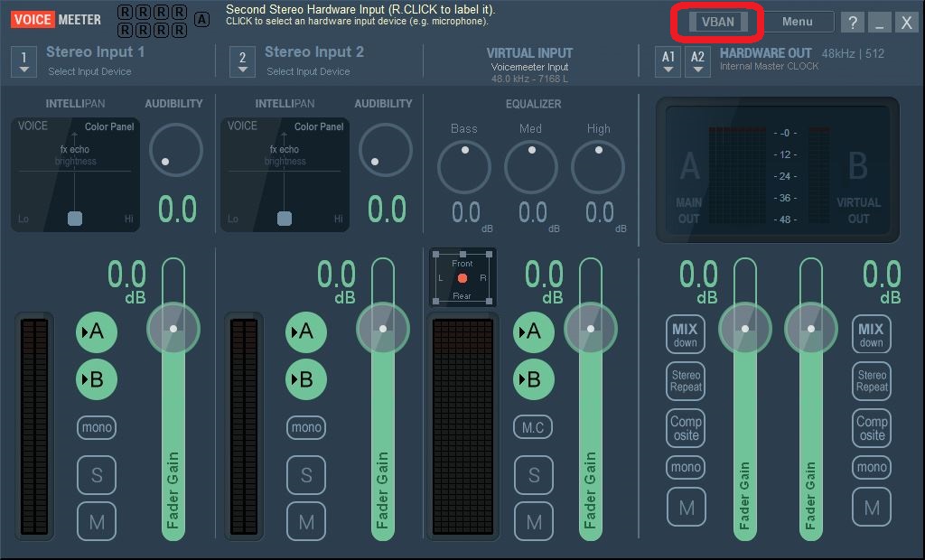Click Stereo Input 2 label
Image resolution: width=925 pixels, height=560 pixels.
(x=313, y=51)
